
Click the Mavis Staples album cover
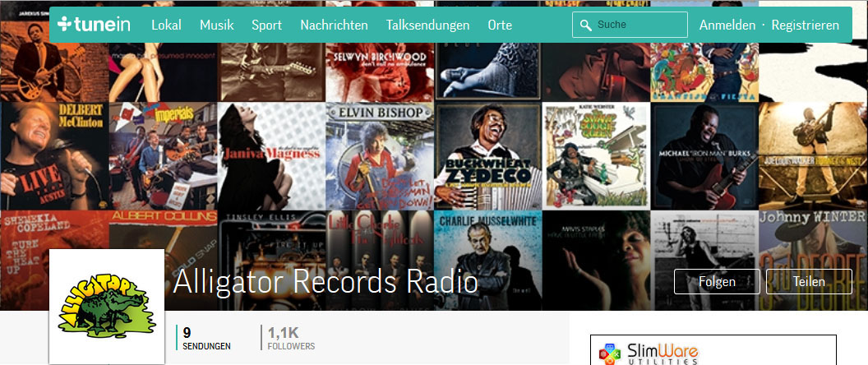tap(596, 261)
